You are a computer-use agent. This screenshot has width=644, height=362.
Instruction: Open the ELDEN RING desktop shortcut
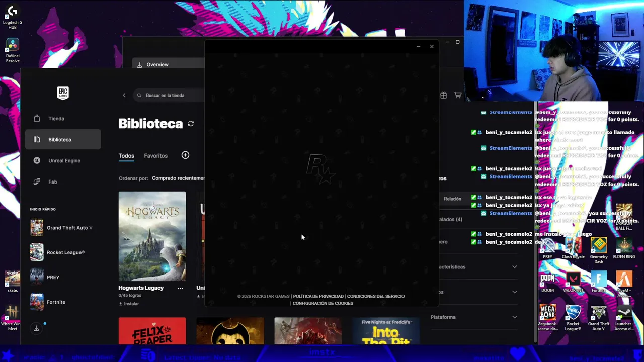pos(624,248)
